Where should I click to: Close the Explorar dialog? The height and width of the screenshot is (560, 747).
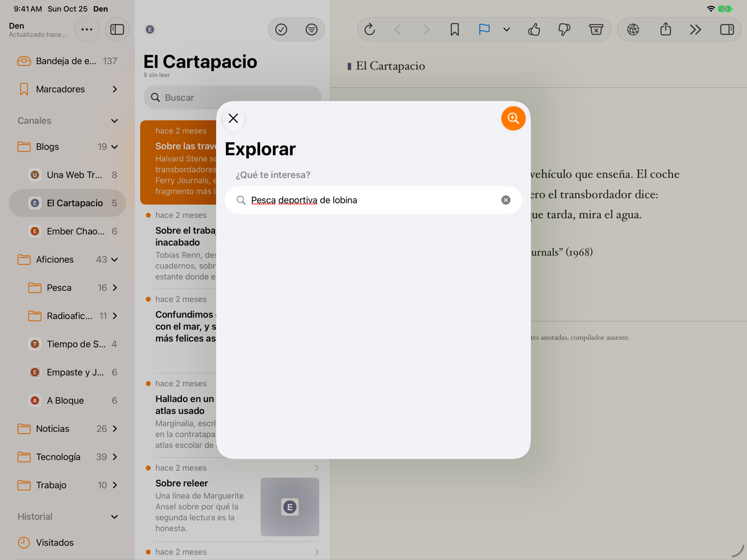[233, 118]
